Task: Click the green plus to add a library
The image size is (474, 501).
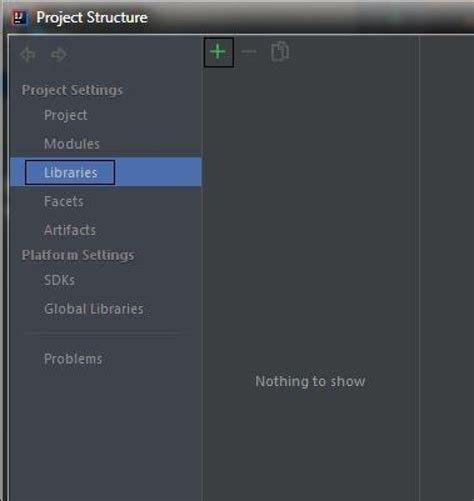Action: pos(218,52)
